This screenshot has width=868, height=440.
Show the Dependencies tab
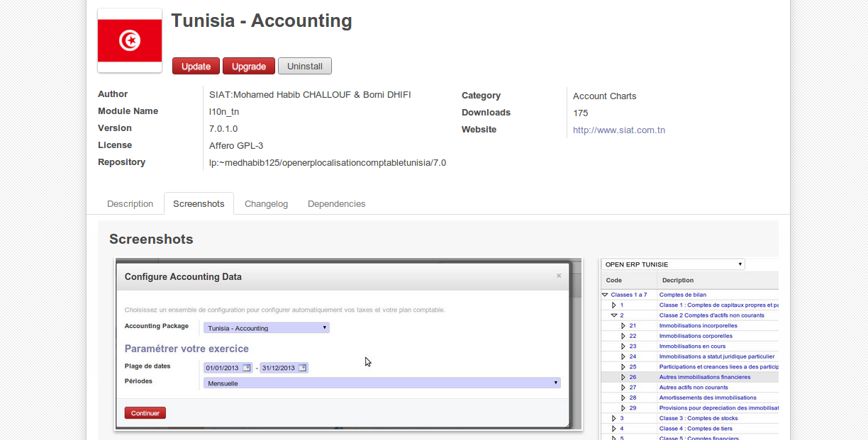coord(337,203)
